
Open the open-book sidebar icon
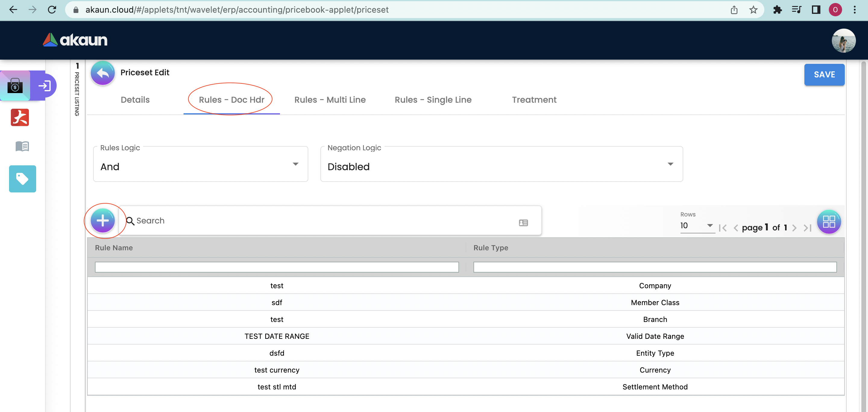click(x=22, y=146)
